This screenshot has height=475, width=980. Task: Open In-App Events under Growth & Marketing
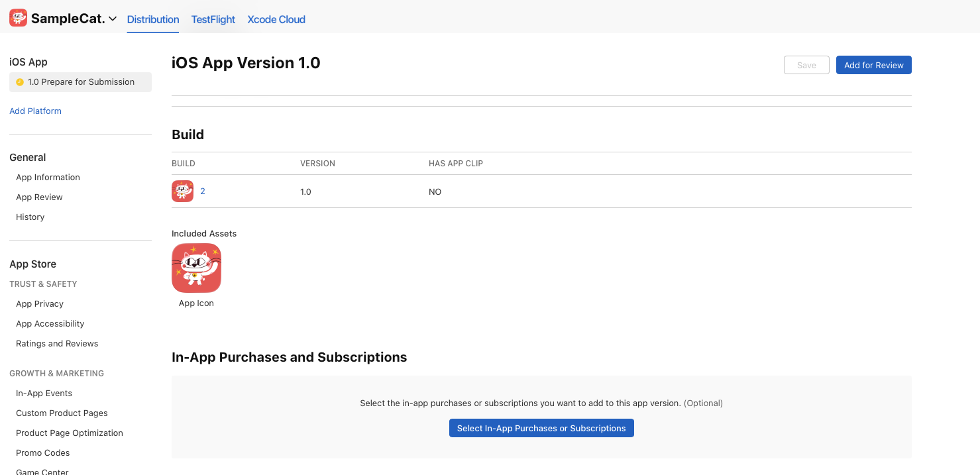point(44,393)
